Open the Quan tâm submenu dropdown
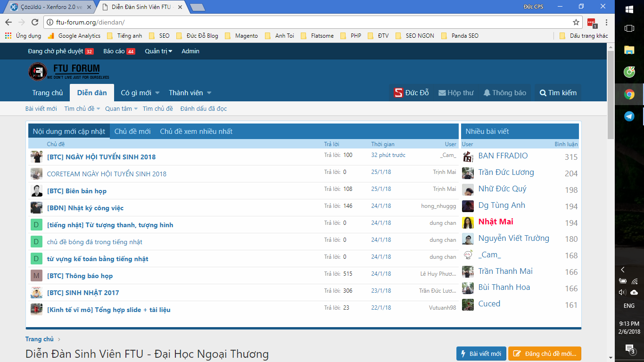The width and height of the screenshot is (644, 362). (x=136, y=109)
